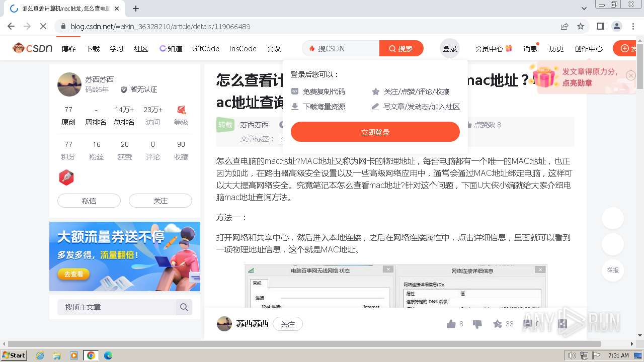Click the system clock 7:31 AM
The height and width of the screenshot is (362, 644).
(618, 355)
